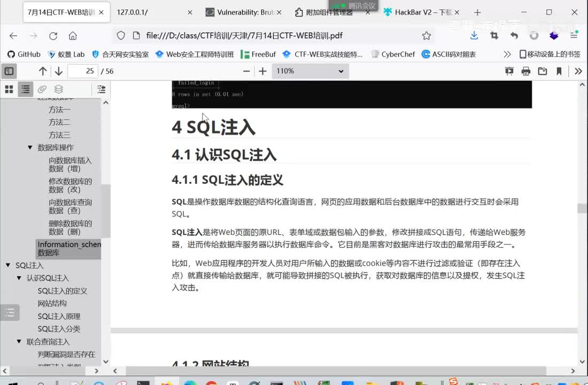Click the document vertical scrollbar thumb
Image resolution: width=588 pixels, height=385 pixels.
pyautogui.click(x=582, y=208)
